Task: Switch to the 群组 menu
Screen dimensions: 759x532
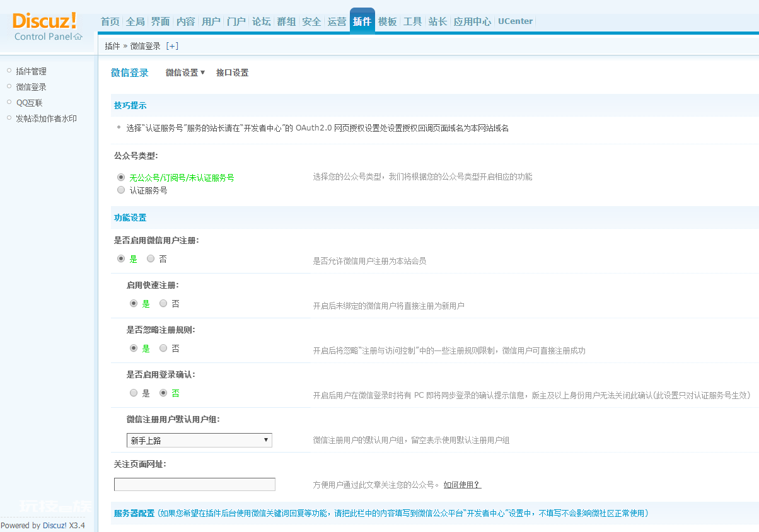Action: (x=287, y=21)
